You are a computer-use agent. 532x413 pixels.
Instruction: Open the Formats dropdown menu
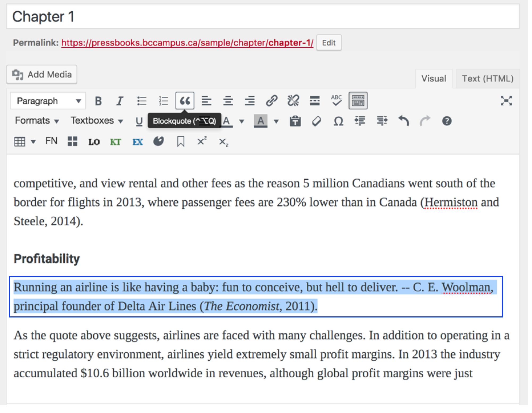coord(37,121)
